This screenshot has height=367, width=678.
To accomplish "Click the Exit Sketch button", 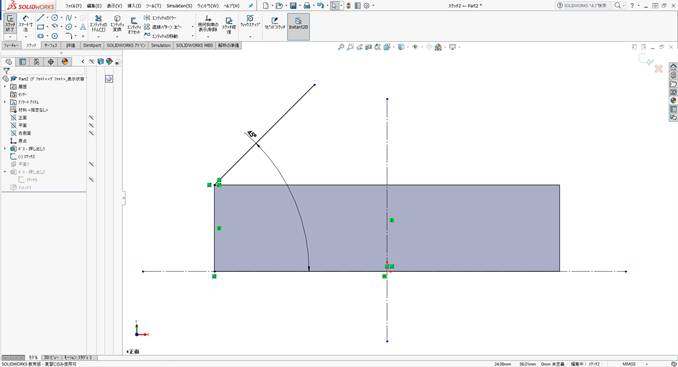I will click(x=10, y=23).
